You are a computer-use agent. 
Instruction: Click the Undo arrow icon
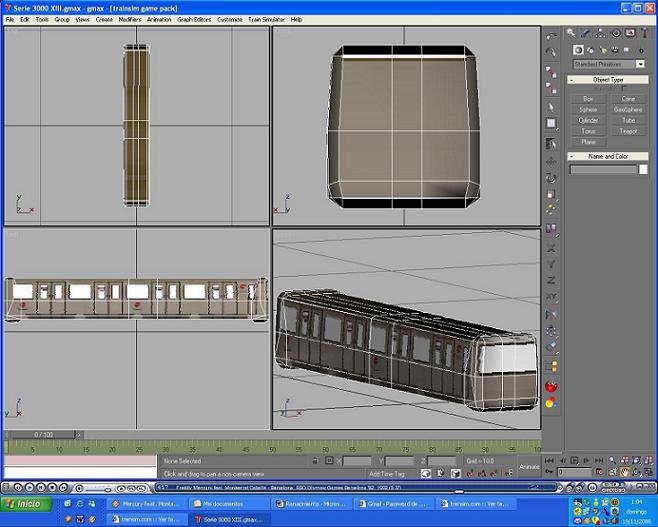coord(551,35)
